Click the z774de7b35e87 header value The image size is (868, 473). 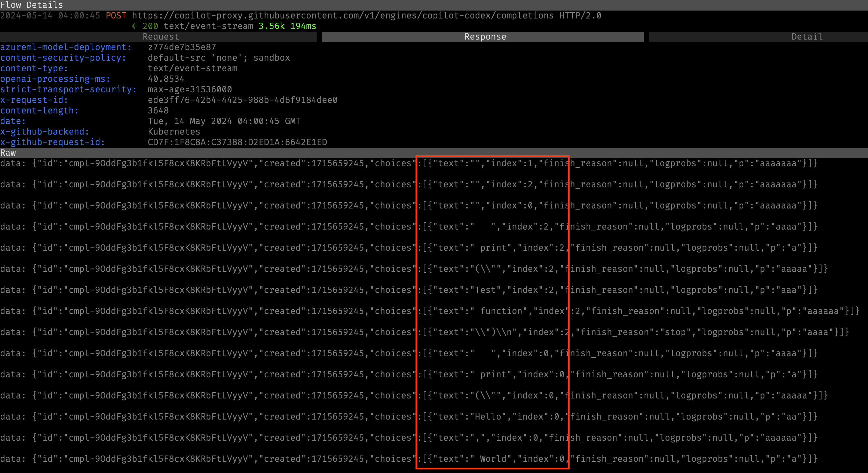click(x=182, y=47)
